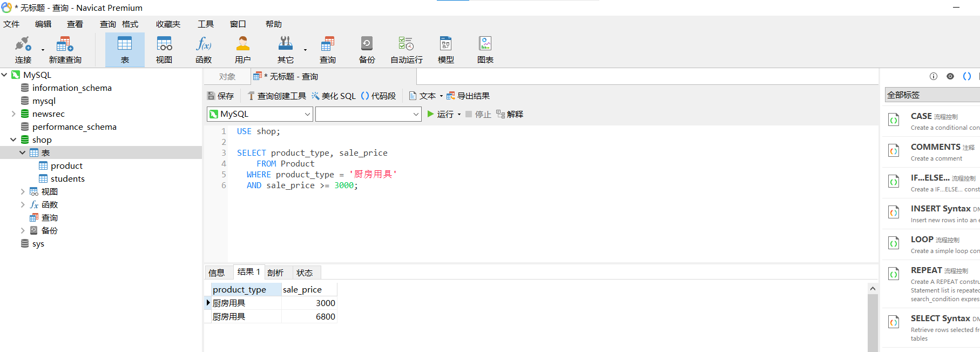
Task: Open the 视图 (View) toolbar icon
Action: [164, 50]
